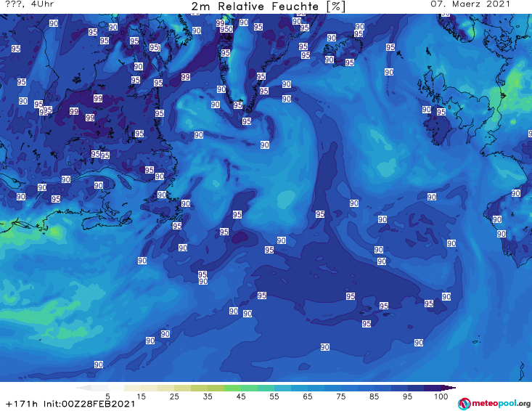Click the color scale label "5"
532x411 pixels.
coord(107,396)
